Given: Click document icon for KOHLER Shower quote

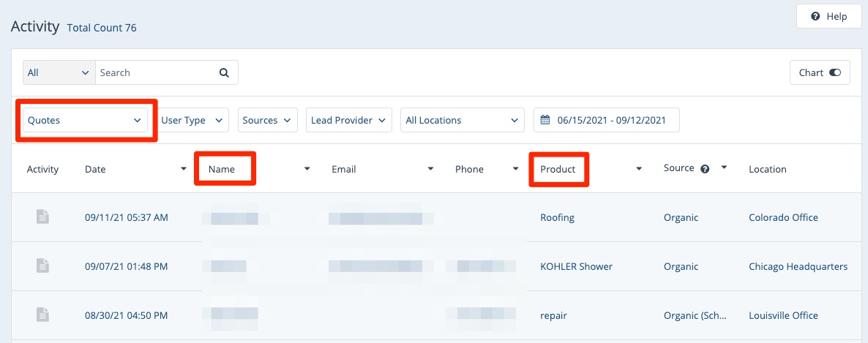Looking at the screenshot, I should [43, 266].
